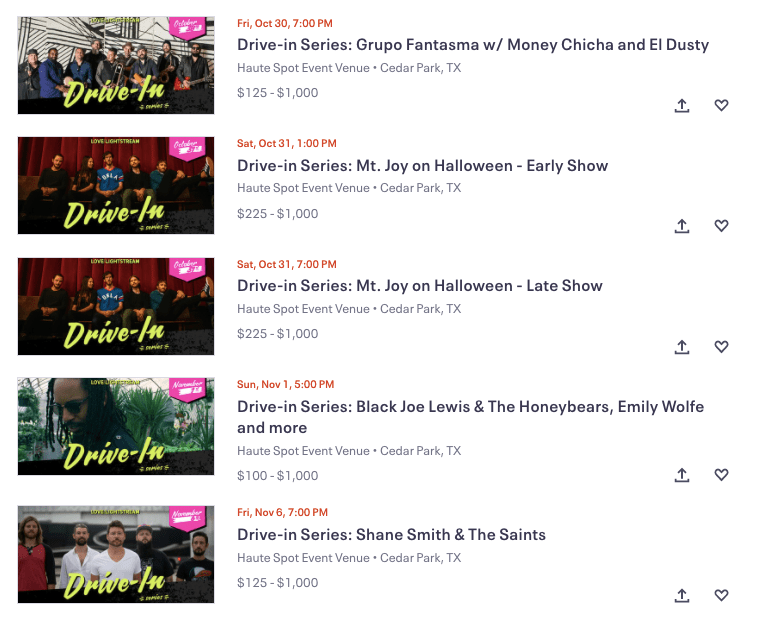This screenshot has height=617, width=775.
Task: Open Mt. Joy on Halloween Early Show title
Action: [x=423, y=166]
